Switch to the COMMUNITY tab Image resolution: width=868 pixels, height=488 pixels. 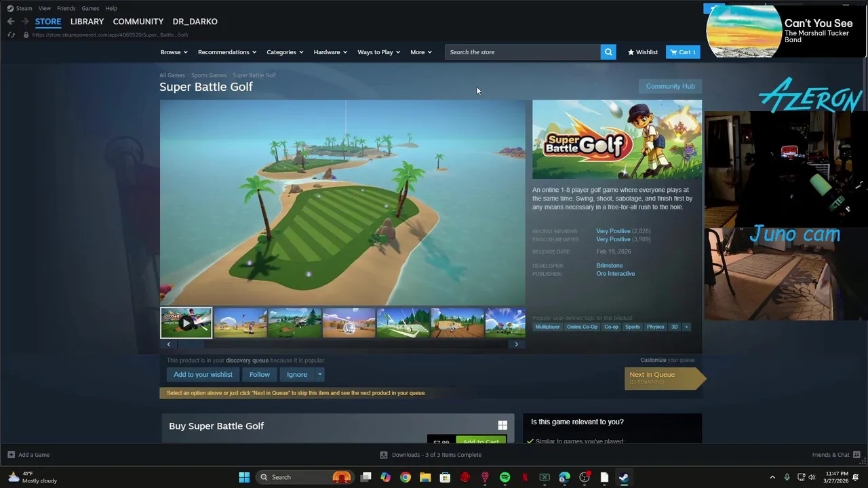(138, 22)
